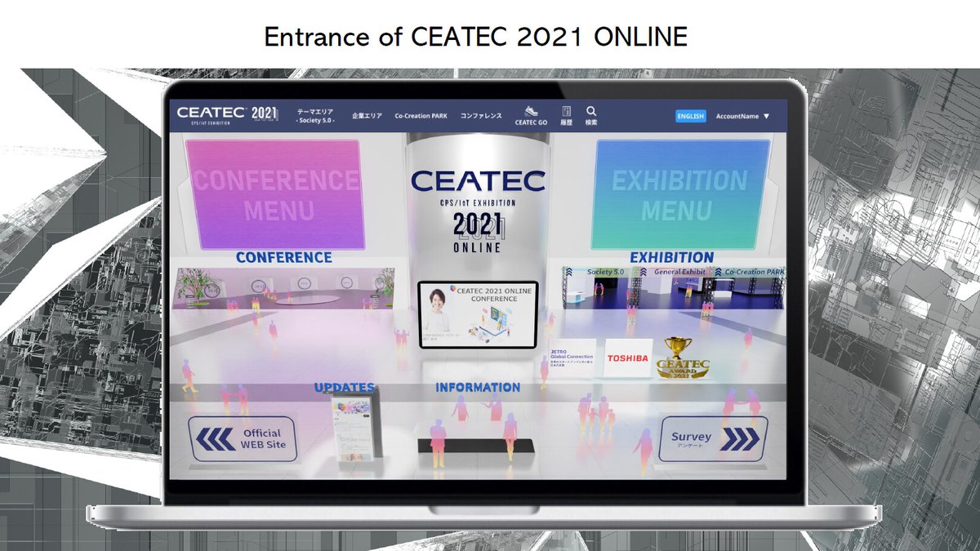980x551 pixels.
Task: Open テーマエリア Society 5.0 menu
Action: (x=315, y=116)
